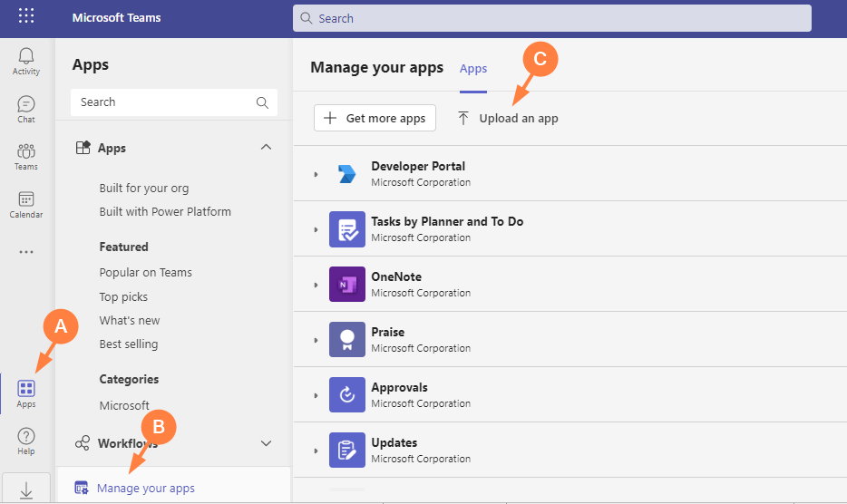
Task: Click the OneNote app icon
Action: click(346, 285)
